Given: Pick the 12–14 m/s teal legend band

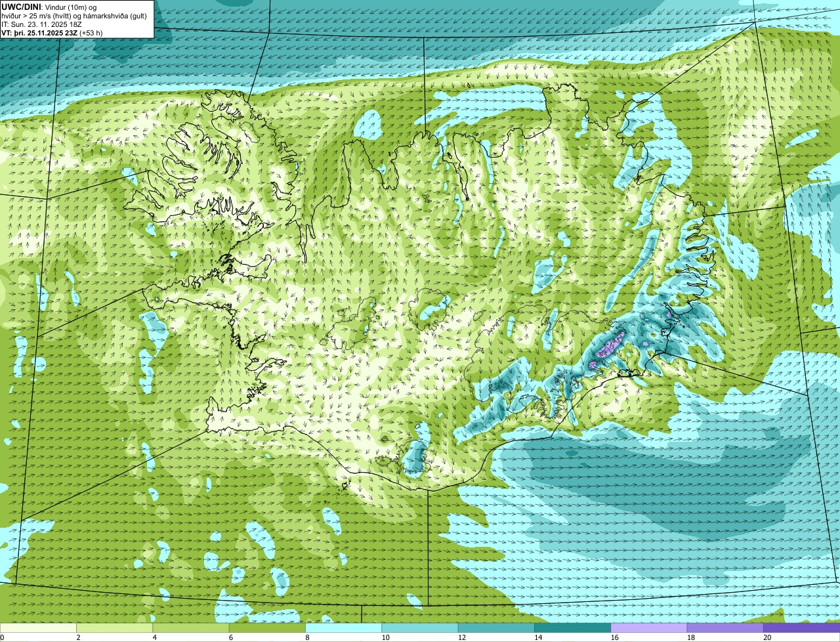Looking at the screenshot, I should [x=496, y=628].
